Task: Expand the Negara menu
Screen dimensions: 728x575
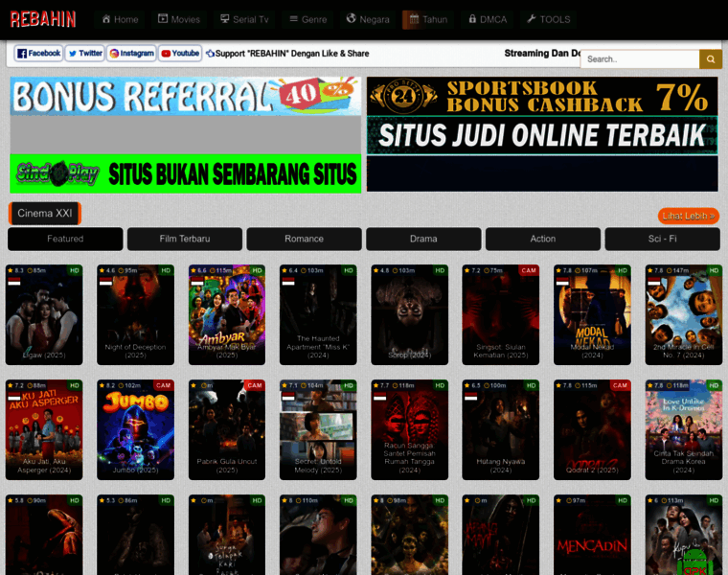Action: (x=368, y=19)
